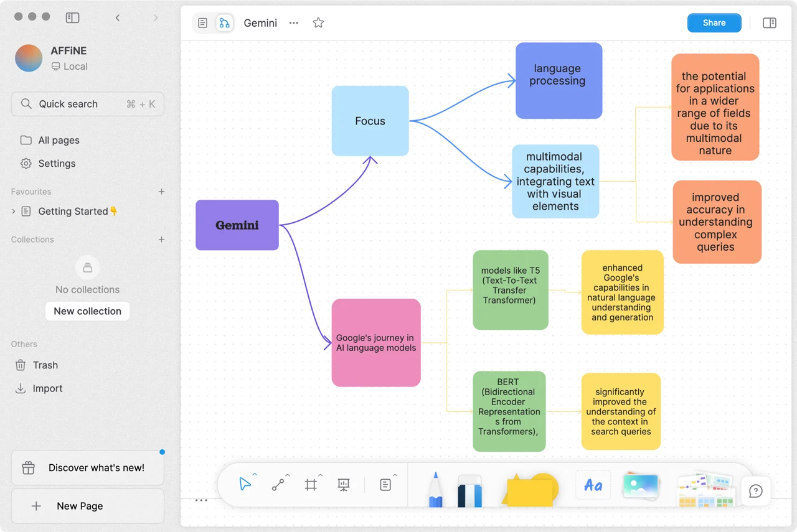Open the three-dot menu at canvas bottom left

click(x=201, y=500)
